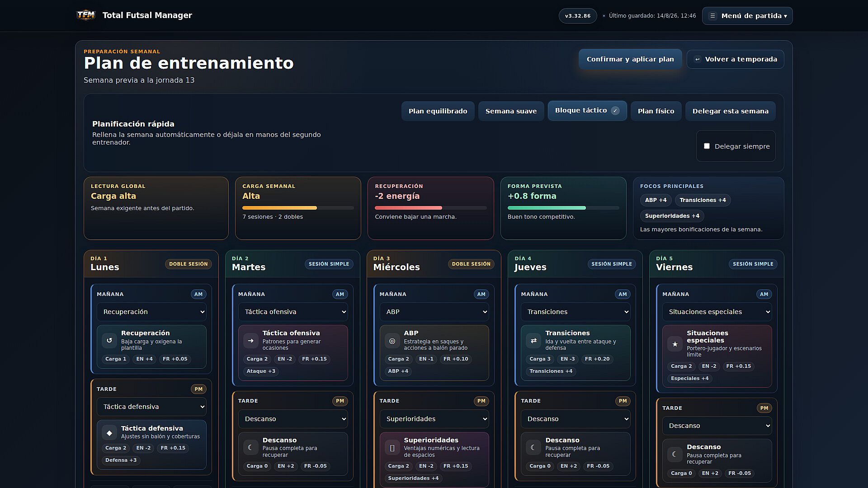This screenshot has height=488, width=868.
Task: Click the hamburger icon in Menú de partida
Action: [712, 16]
